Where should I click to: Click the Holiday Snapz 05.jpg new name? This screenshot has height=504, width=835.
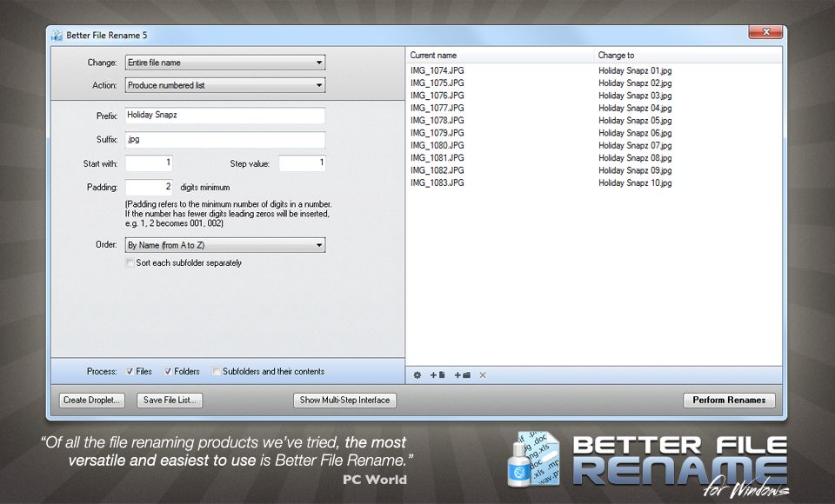coord(635,120)
